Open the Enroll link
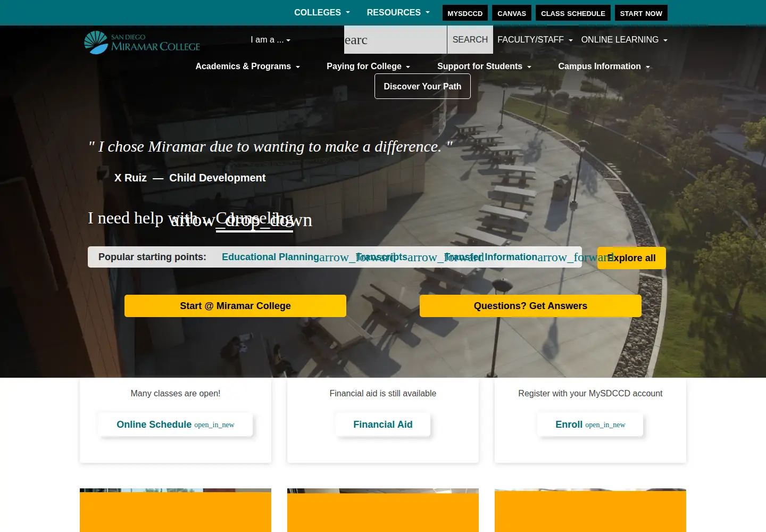 click(590, 425)
